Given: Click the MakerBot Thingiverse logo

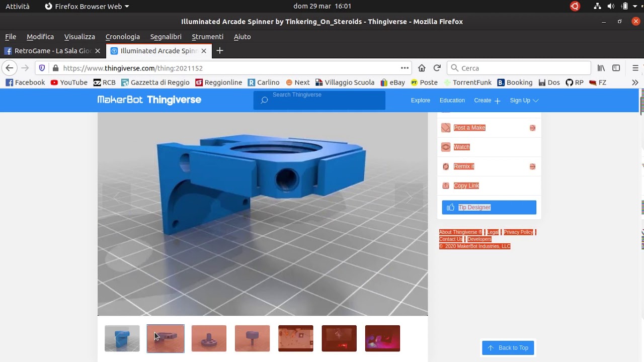Looking at the screenshot, I should click(x=149, y=100).
